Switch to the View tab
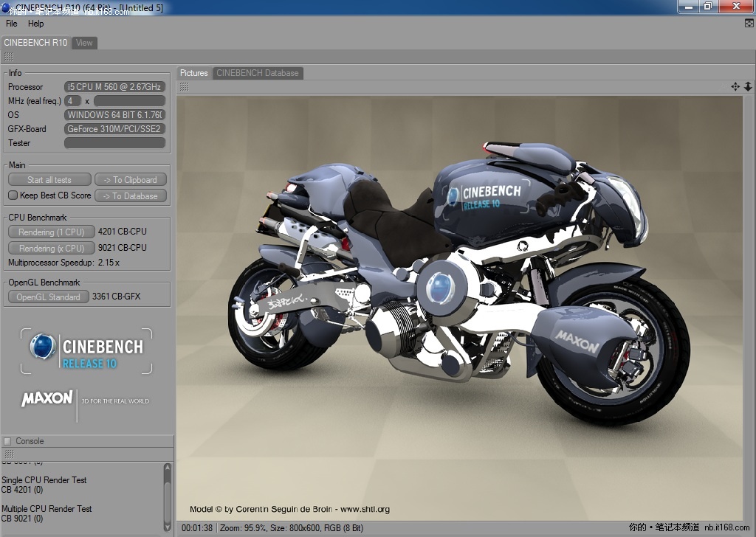Image resolution: width=756 pixels, height=537 pixels. tap(85, 43)
